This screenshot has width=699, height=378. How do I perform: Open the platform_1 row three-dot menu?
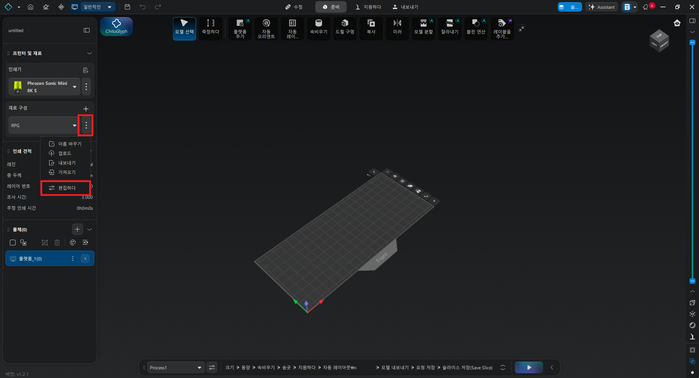[73, 259]
